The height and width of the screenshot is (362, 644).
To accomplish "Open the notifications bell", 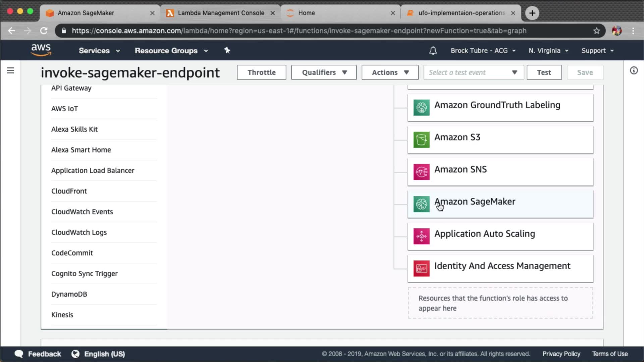I will click(433, 51).
